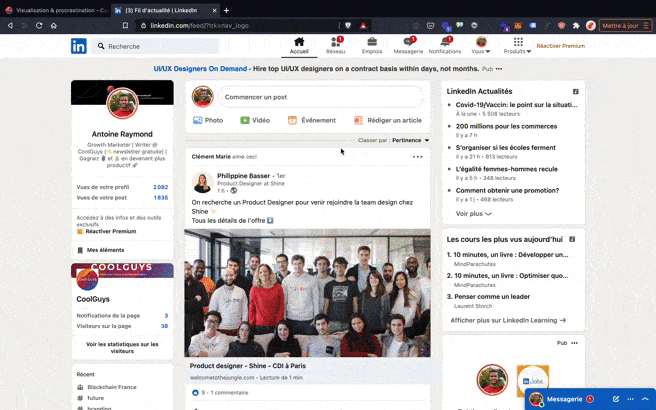Reload the page with refresh icon
The width and height of the screenshot is (656, 410).
click(39, 26)
